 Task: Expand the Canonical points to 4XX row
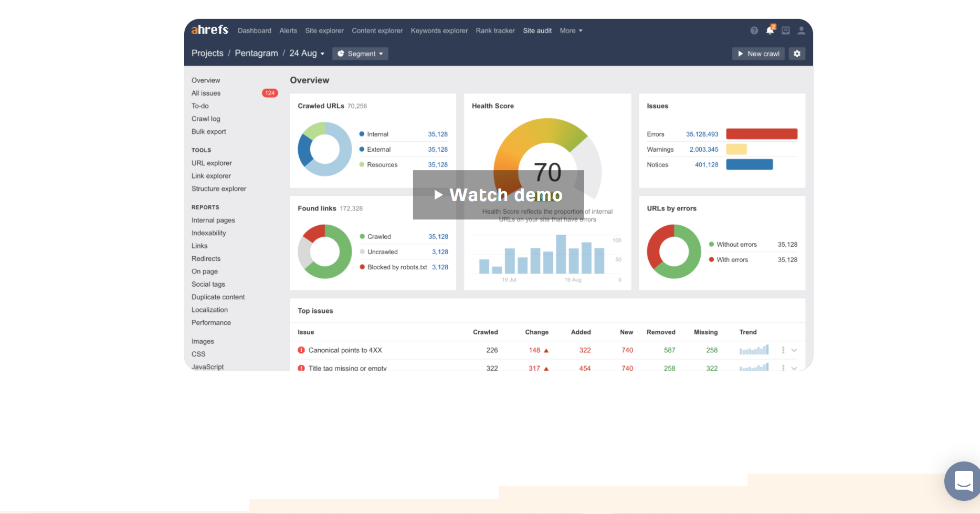point(794,350)
